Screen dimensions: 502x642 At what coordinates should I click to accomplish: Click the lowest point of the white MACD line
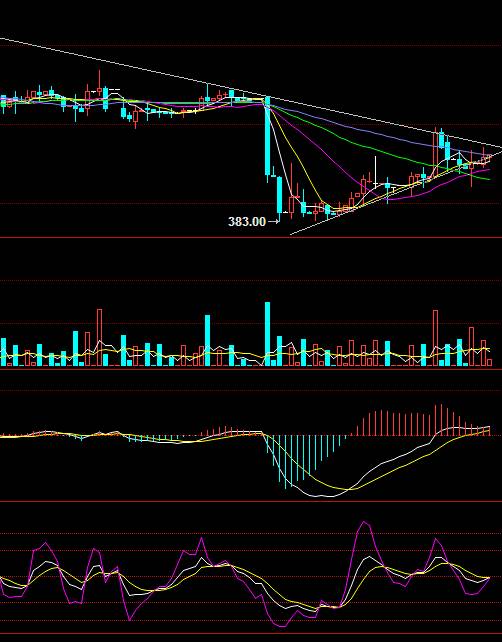pos(326,496)
